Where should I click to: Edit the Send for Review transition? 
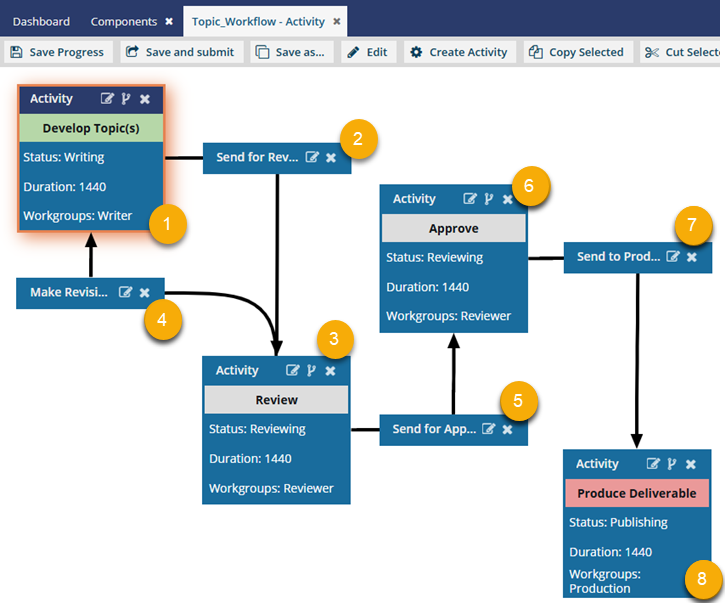coord(312,158)
